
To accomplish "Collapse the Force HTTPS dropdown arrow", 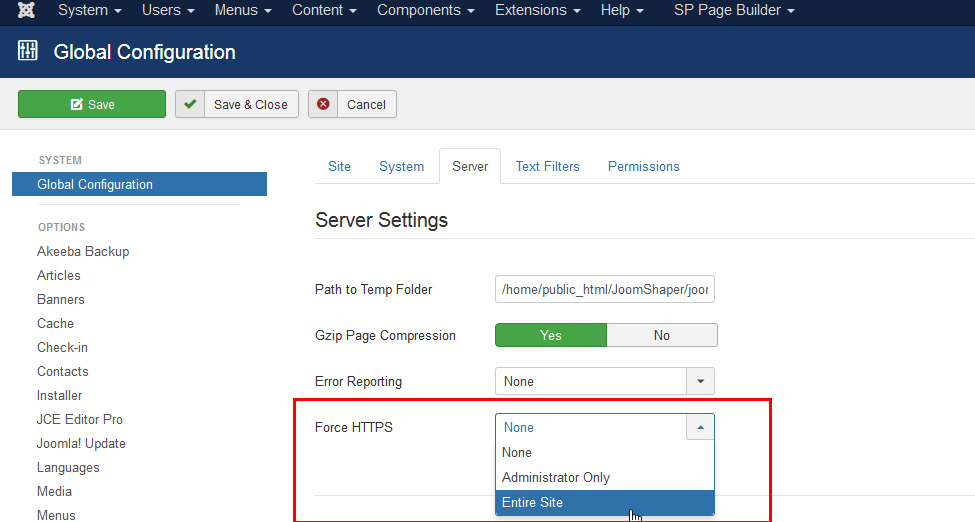I will pyautogui.click(x=700, y=427).
